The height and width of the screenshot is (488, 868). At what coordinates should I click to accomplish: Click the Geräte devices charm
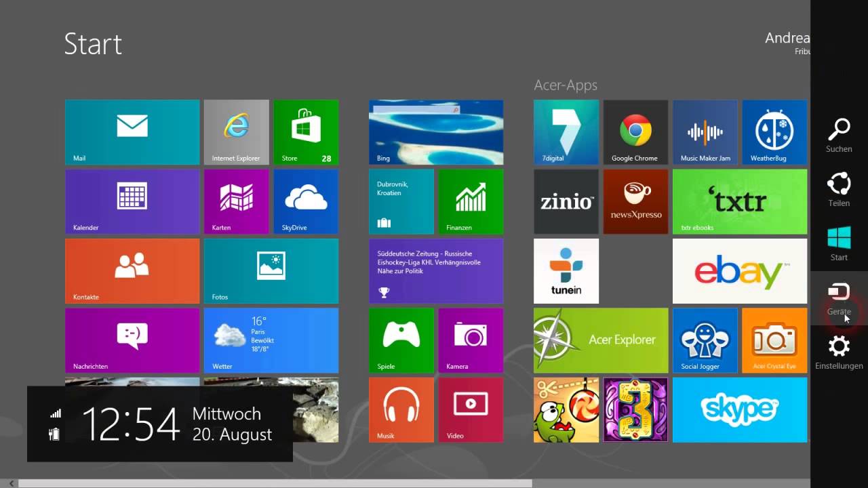(839, 298)
